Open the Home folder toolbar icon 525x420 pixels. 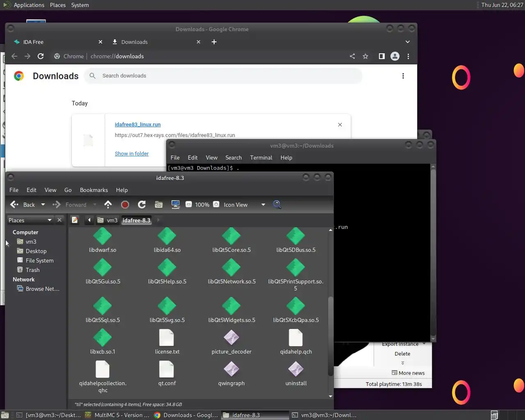159,205
